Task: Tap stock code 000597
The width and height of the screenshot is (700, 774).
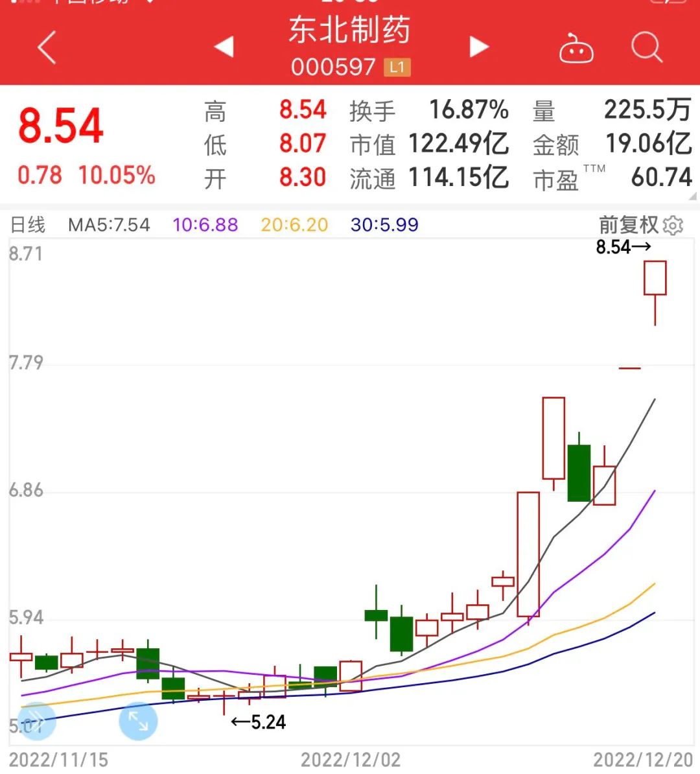Action: point(333,67)
